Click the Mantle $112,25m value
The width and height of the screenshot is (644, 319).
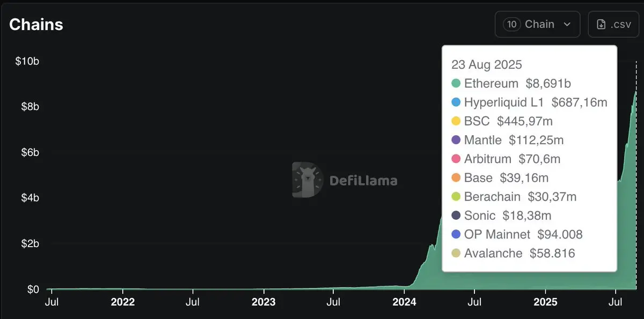(x=536, y=140)
